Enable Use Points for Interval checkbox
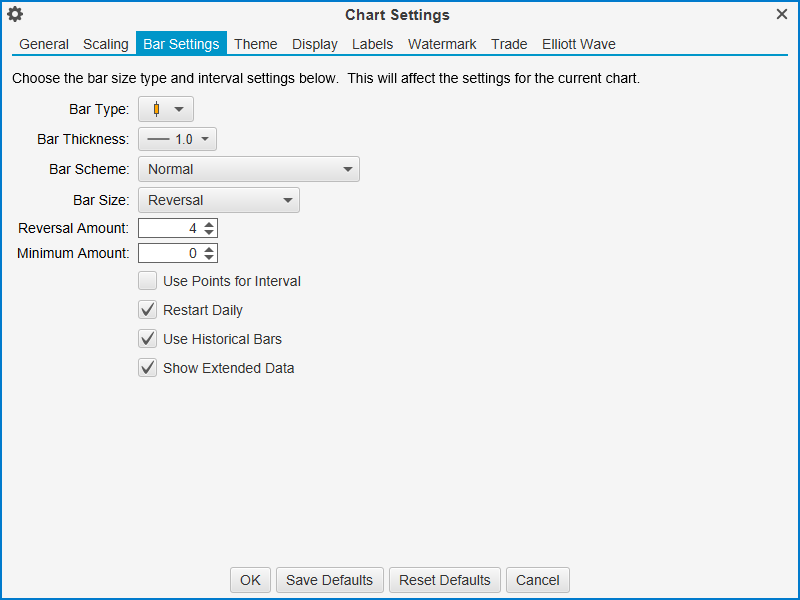The image size is (800, 600). click(148, 281)
